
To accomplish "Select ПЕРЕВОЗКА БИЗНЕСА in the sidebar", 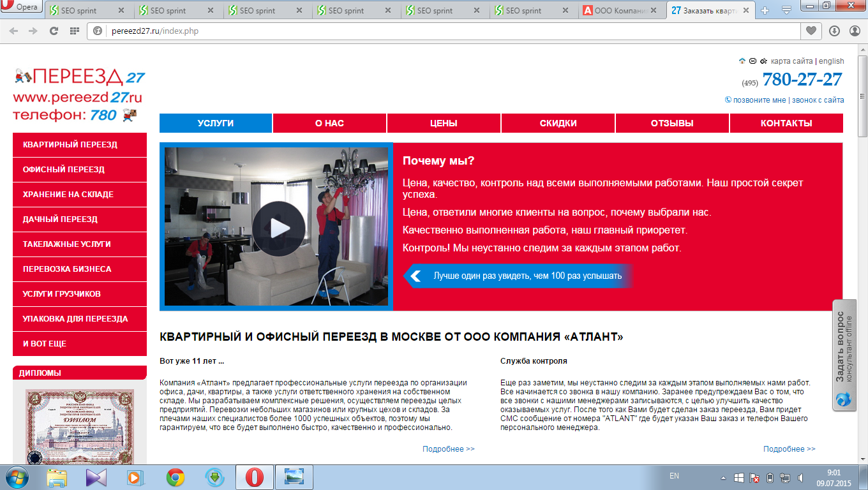I will 80,269.
